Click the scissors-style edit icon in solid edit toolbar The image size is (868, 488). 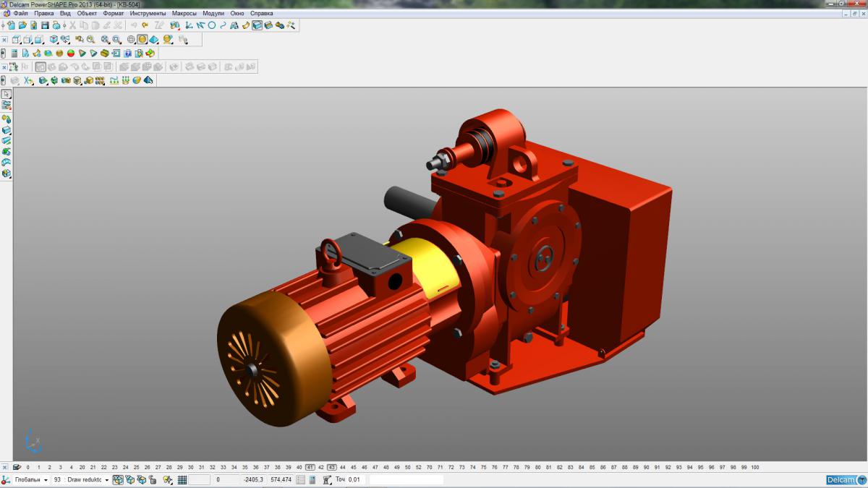(x=27, y=80)
